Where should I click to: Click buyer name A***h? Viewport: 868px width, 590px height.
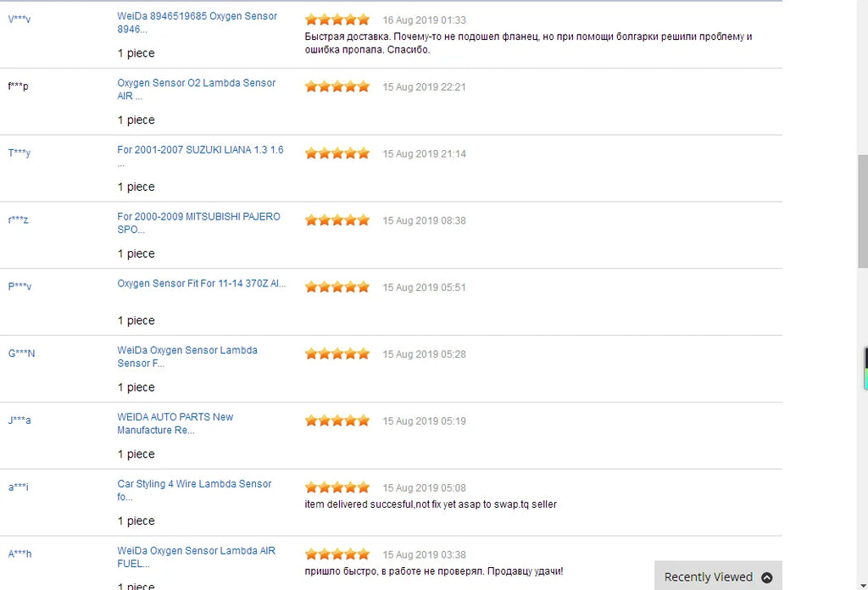click(x=20, y=554)
